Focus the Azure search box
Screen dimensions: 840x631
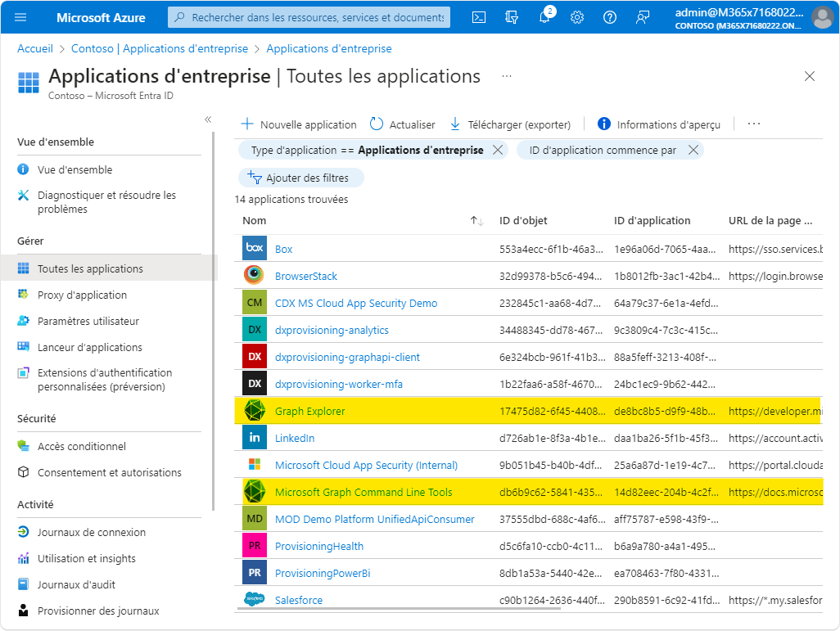[309, 17]
